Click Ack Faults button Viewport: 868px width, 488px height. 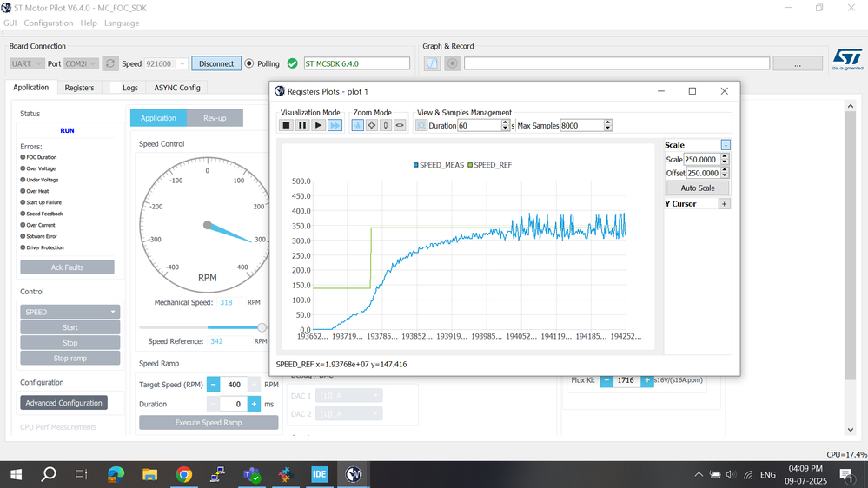(x=68, y=267)
